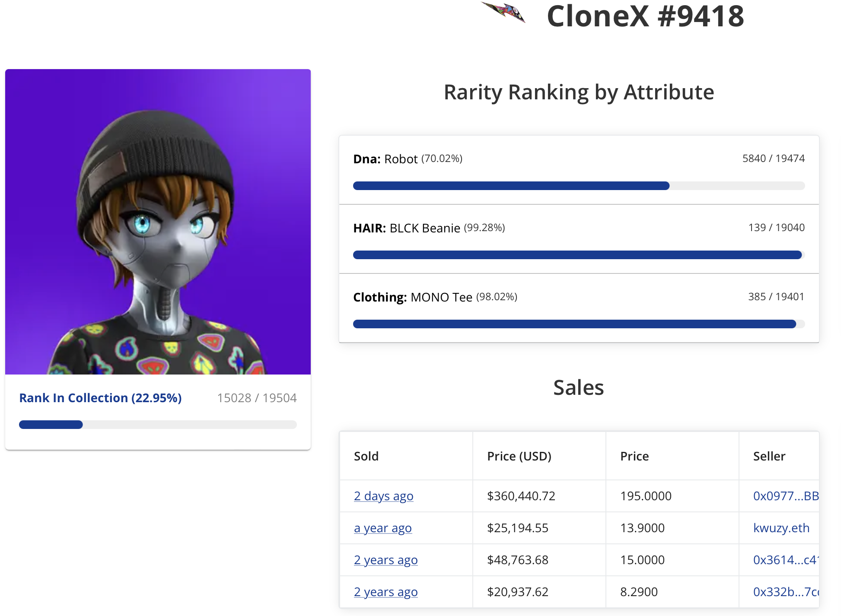Click the Sold column header

coord(366,456)
